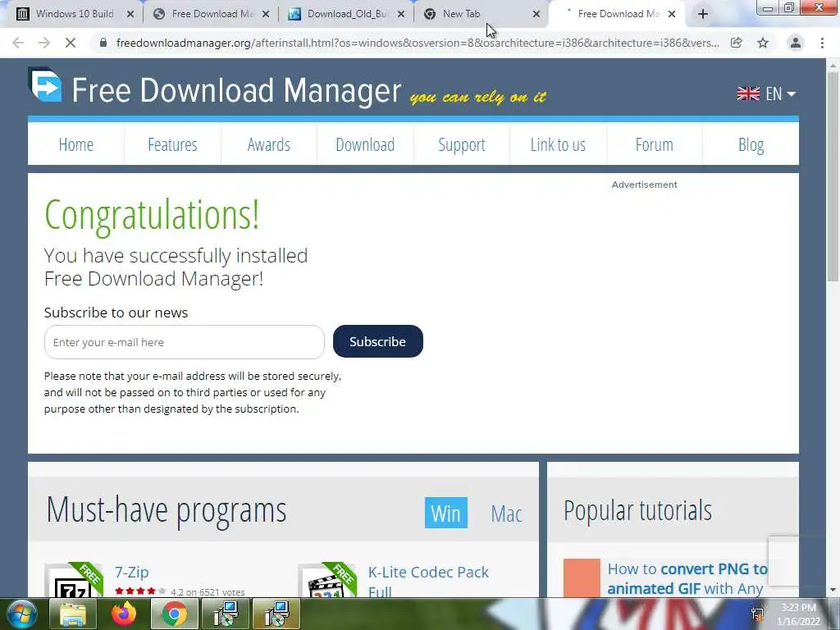The image size is (840, 630).
Task: Close the New Tab tab
Action: 536,14
